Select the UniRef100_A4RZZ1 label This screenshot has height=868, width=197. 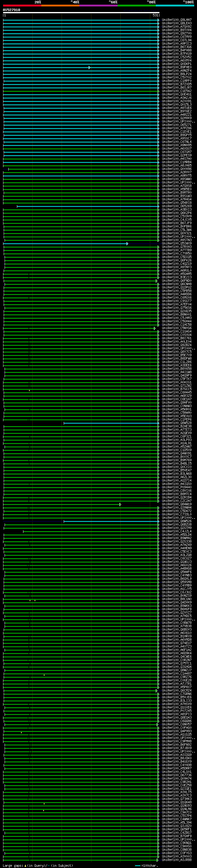coord(177,115)
